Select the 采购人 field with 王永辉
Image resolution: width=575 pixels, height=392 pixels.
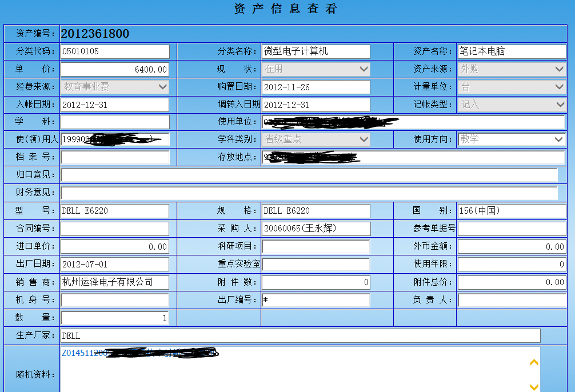(316, 229)
